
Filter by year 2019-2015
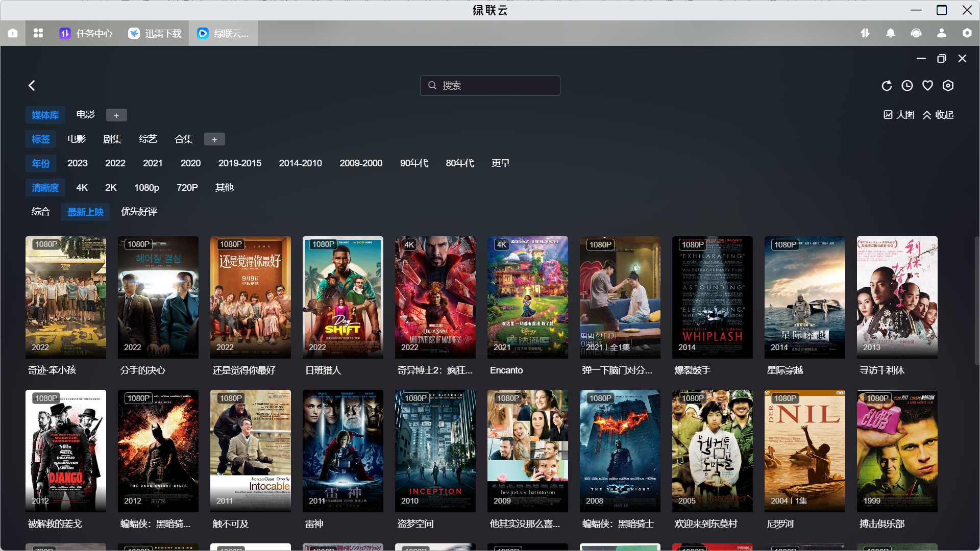[x=239, y=163]
